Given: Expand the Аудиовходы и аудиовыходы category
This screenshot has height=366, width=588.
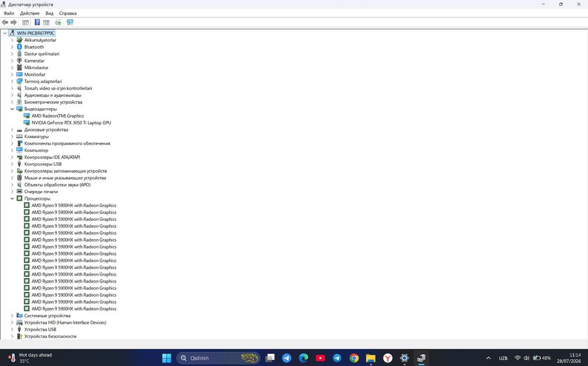Looking at the screenshot, I should [x=12, y=95].
